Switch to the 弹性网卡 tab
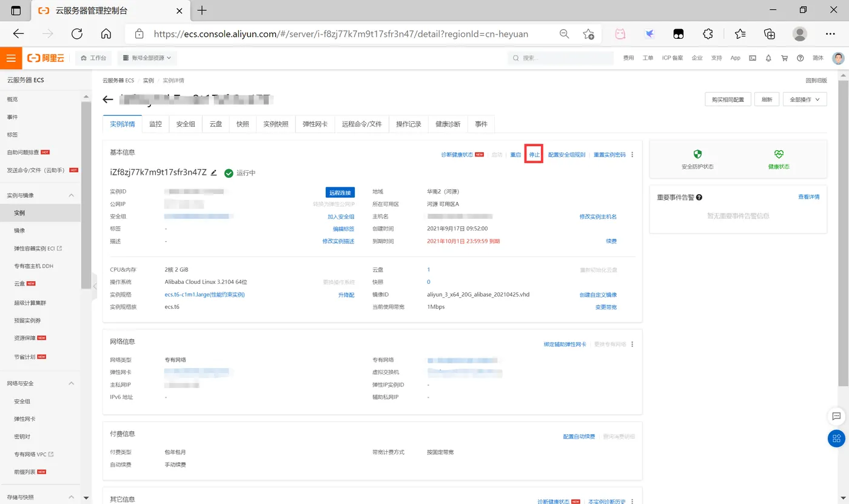849x504 pixels. coord(315,124)
